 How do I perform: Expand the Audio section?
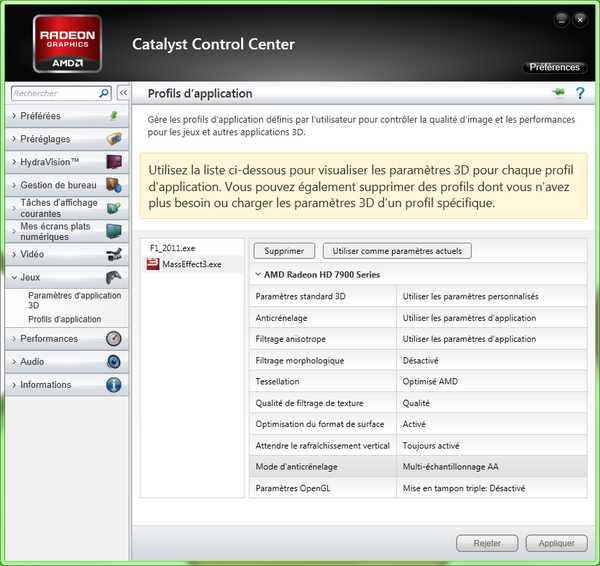pos(14,362)
